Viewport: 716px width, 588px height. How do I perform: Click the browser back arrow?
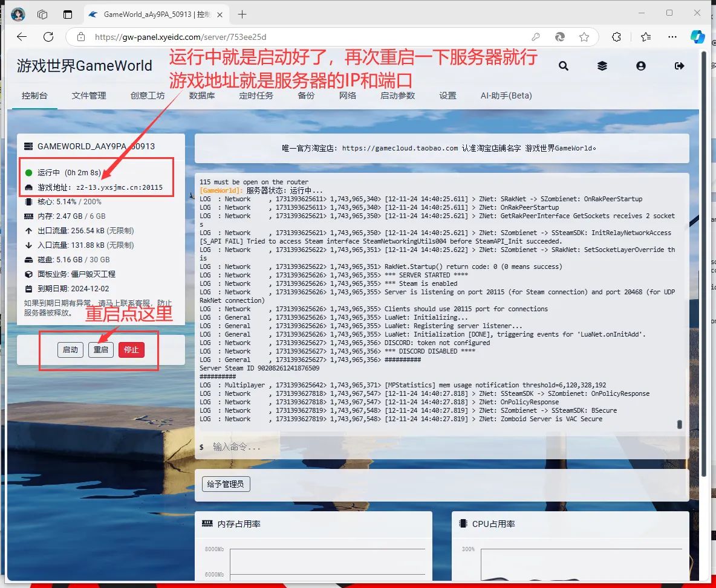tap(22, 37)
